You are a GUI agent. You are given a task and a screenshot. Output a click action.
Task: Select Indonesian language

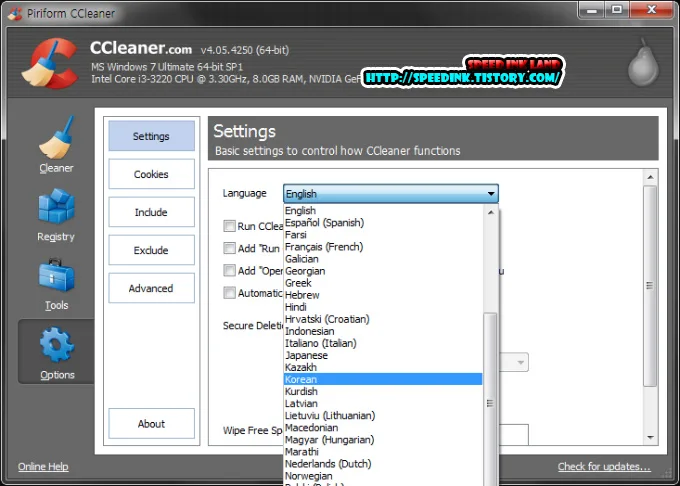383,331
